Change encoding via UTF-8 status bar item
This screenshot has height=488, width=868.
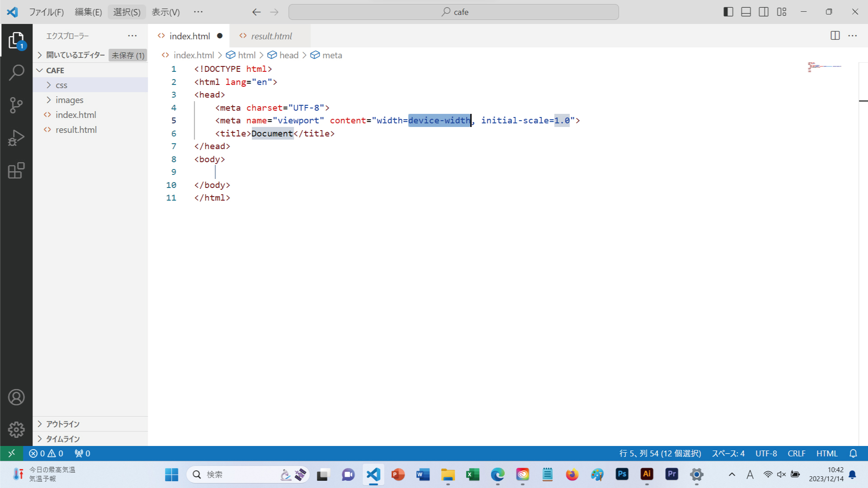point(766,453)
